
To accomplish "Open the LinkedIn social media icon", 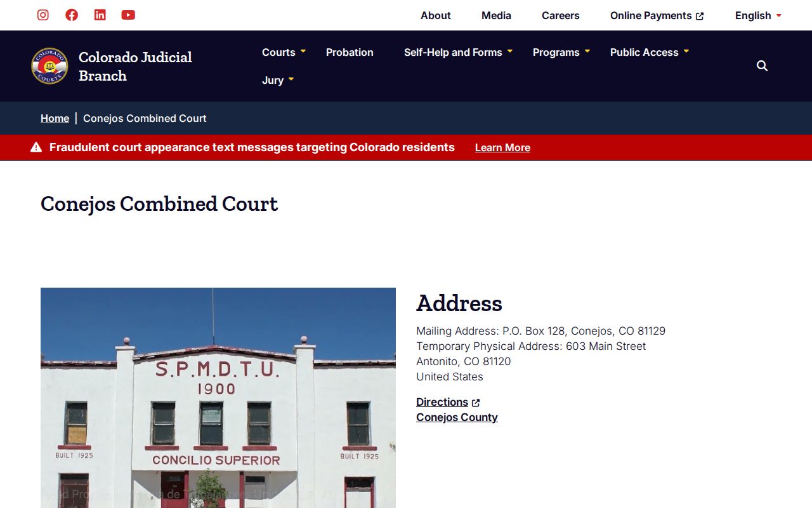I will 100,15.
